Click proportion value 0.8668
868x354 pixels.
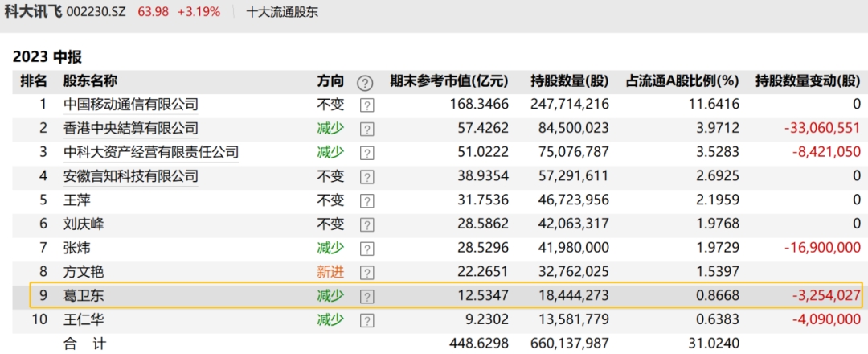[716, 296]
